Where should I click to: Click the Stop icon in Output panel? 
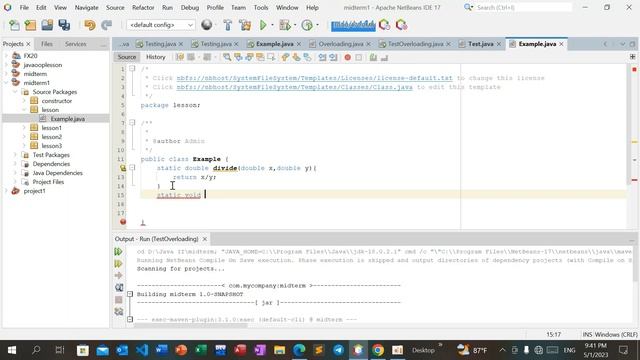119,300
